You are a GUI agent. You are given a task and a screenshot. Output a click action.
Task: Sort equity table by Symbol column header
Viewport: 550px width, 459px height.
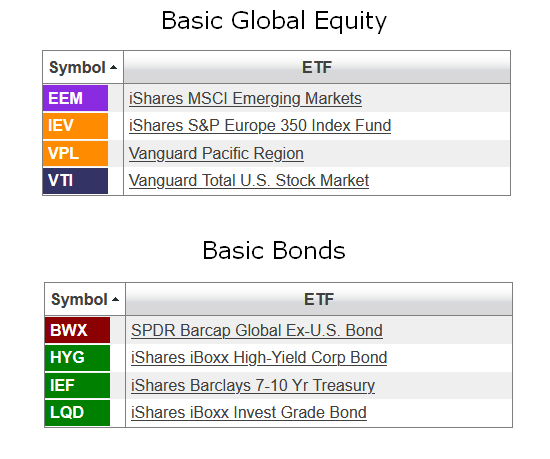click(x=83, y=67)
